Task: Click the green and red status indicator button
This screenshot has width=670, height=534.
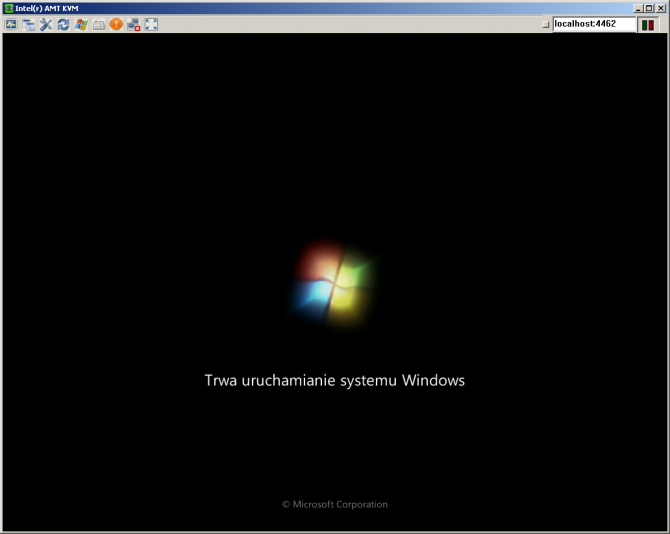Action: [648, 25]
